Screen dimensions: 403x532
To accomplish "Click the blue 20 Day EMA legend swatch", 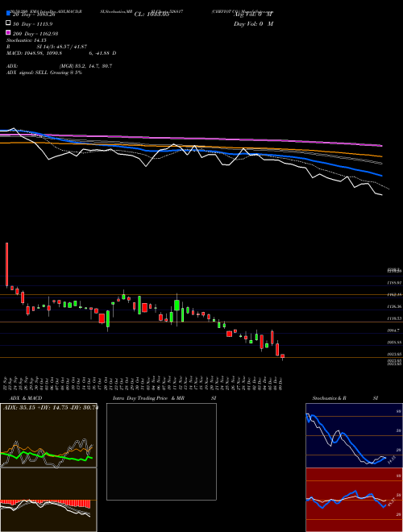I will coord(8,13).
